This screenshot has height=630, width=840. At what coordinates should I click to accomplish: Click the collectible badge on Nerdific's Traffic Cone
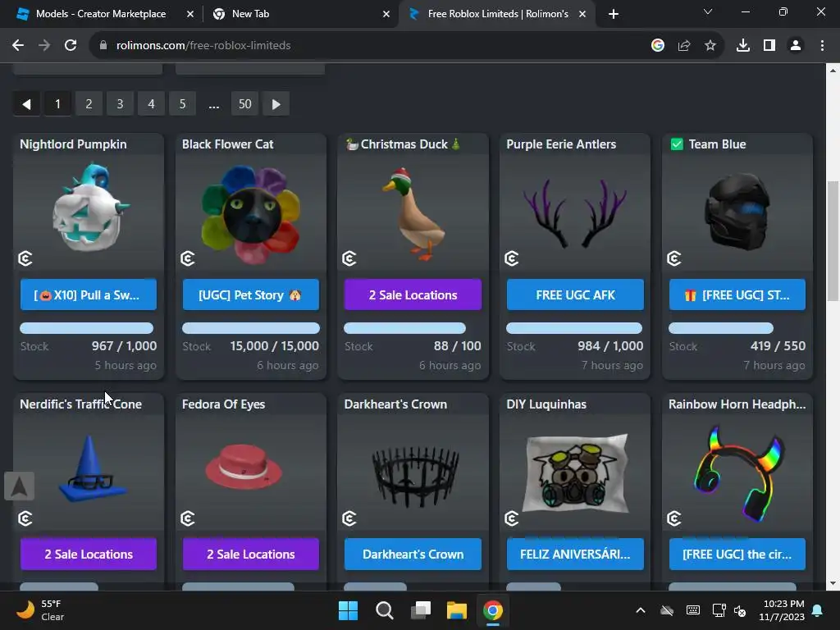[25, 518]
